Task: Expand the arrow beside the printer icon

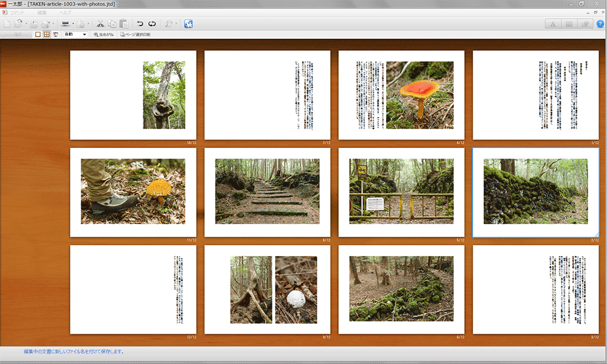Action: [x=73, y=24]
